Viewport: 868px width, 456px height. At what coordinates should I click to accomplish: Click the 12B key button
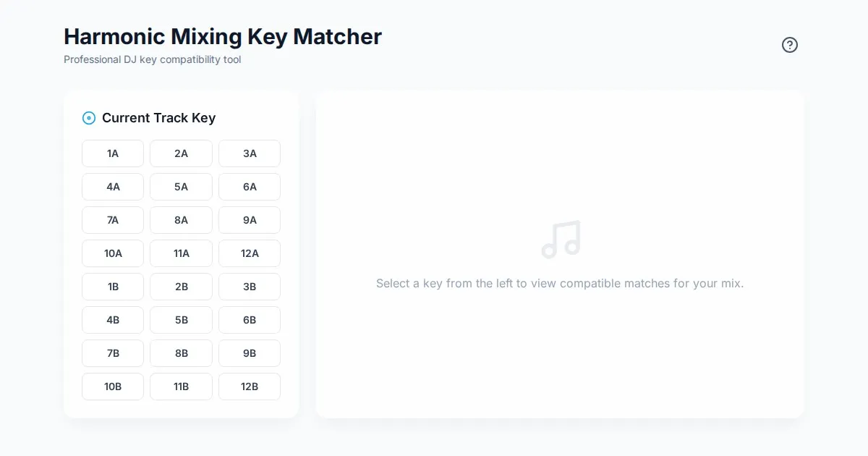[x=250, y=387]
